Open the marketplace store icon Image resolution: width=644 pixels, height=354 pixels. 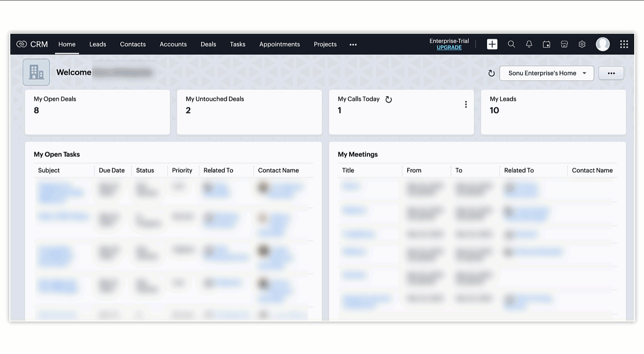[564, 44]
